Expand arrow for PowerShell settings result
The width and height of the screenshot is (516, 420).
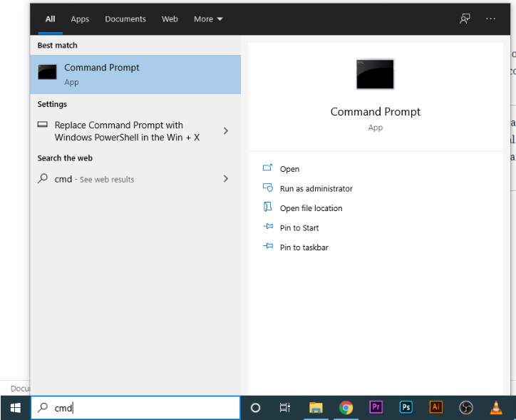click(226, 130)
